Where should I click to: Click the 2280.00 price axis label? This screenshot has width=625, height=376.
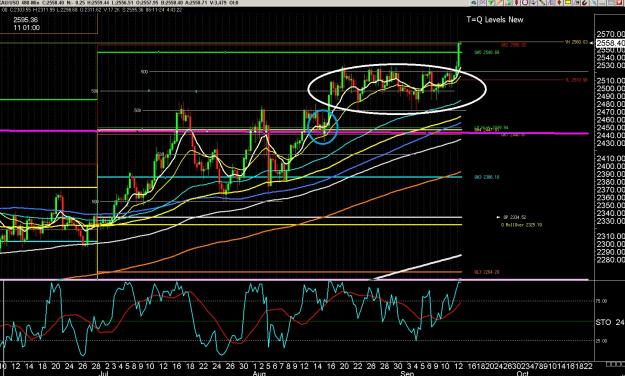click(x=610, y=260)
